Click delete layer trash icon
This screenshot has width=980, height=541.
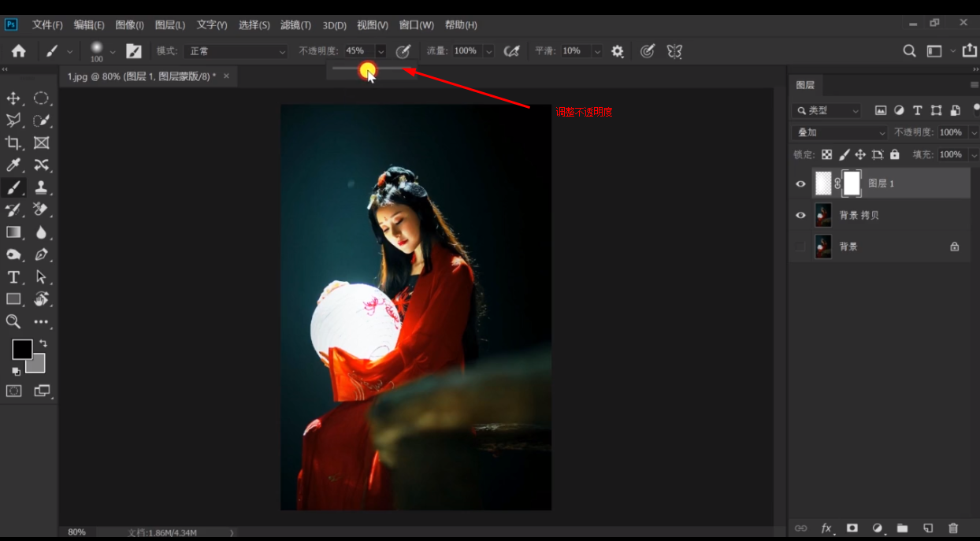point(953,528)
